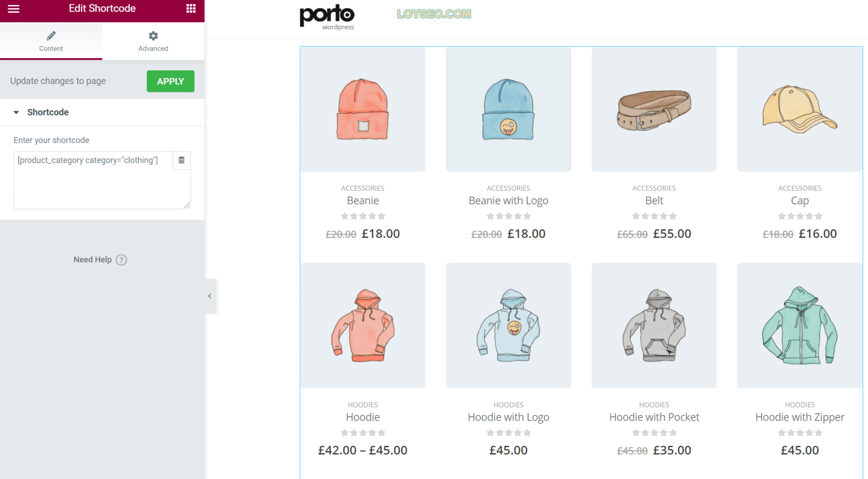
Task: Collapse the Shortcode section
Action: [16, 112]
